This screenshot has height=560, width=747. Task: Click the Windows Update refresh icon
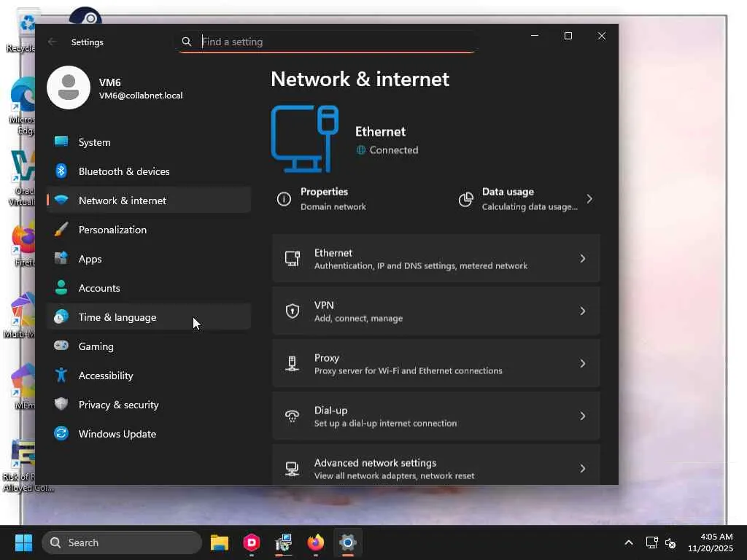(61, 433)
